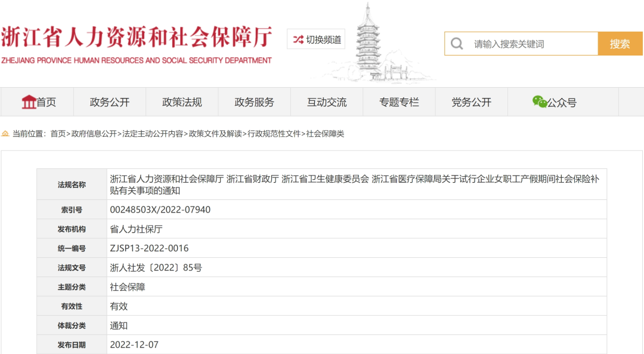Screen dimensions: 644x354
Task: Click the red building home icon
Action: coord(29,102)
